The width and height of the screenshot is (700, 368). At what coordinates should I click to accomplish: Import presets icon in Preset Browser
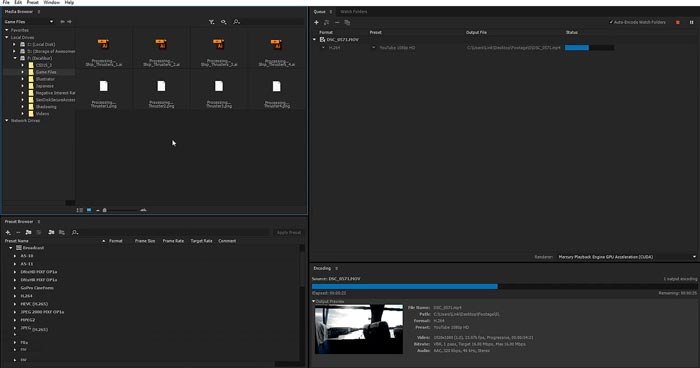tap(51, 232)
